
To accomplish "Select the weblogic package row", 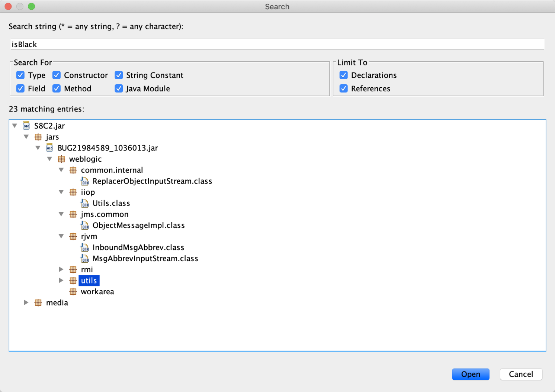I will [85, 159].
